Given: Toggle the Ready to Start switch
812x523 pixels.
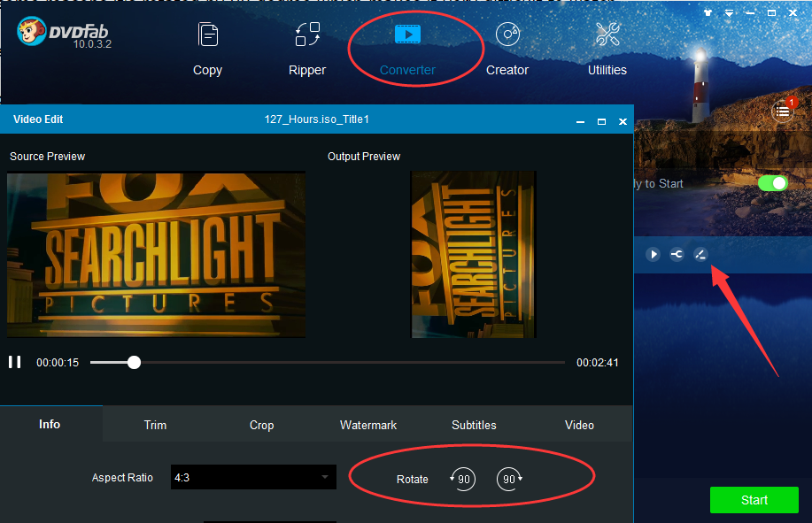Looking at the screenshot, I should click(x=773, y=183).
